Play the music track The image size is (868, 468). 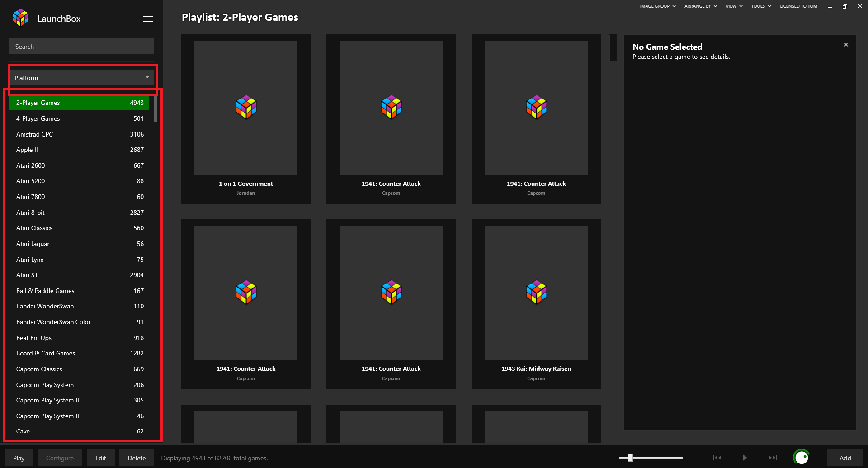tap(745, 458)
